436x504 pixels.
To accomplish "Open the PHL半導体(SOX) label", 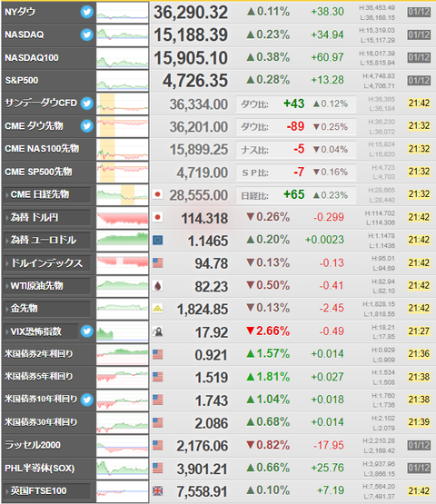I will click(x=40, y=469).
